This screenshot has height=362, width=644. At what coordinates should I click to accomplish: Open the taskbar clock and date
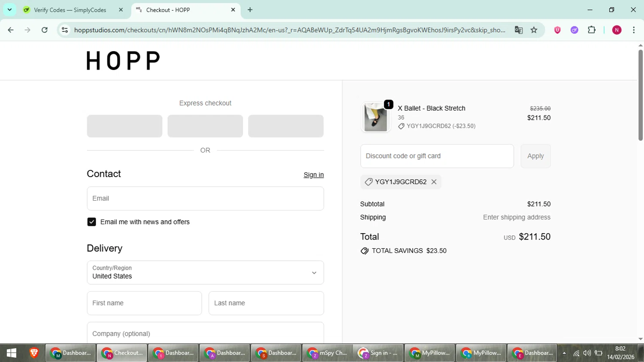click(620, 353)
